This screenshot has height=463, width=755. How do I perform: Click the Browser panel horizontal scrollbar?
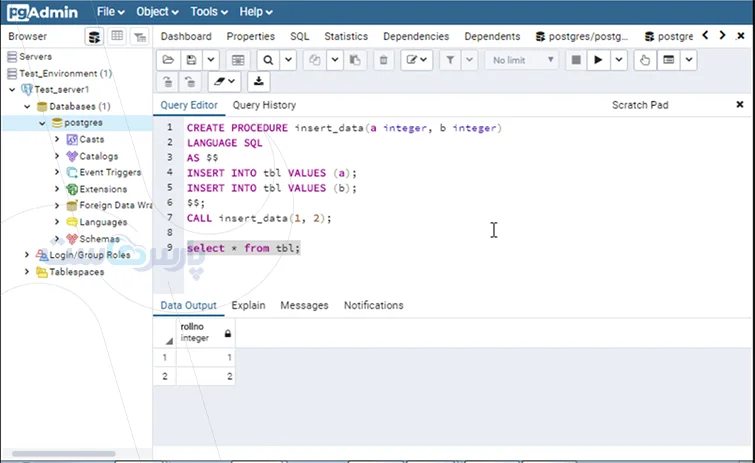64,453
